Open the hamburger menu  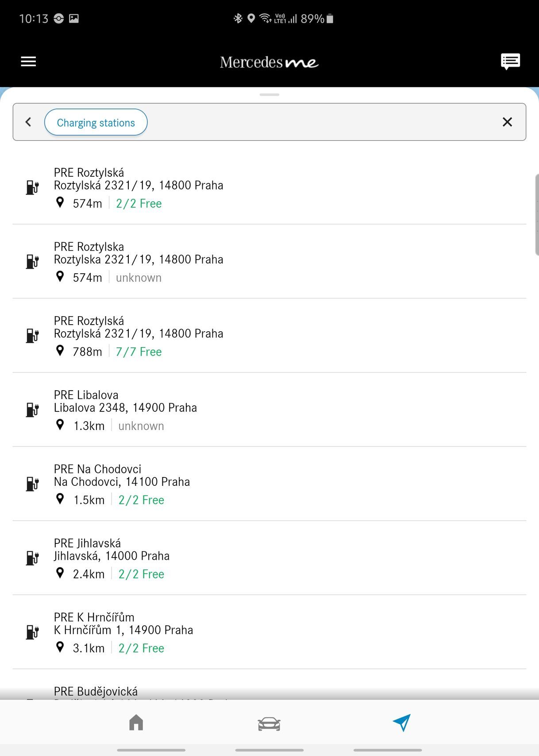(x=28, y=62)
